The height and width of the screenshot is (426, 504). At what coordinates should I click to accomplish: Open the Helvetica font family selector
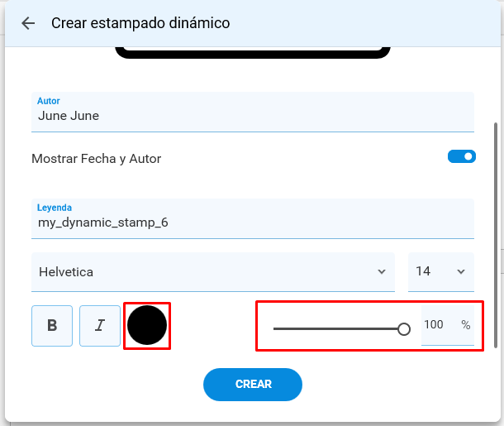[213, 272]
